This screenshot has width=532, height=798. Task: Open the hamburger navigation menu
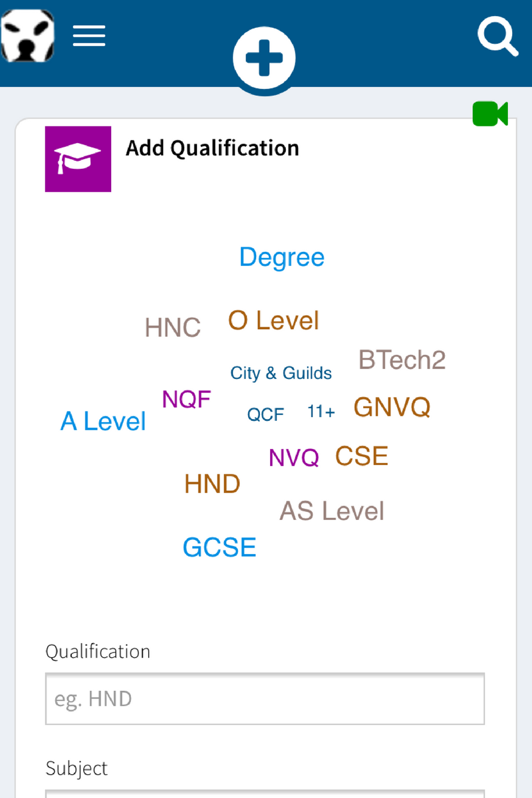89,35
